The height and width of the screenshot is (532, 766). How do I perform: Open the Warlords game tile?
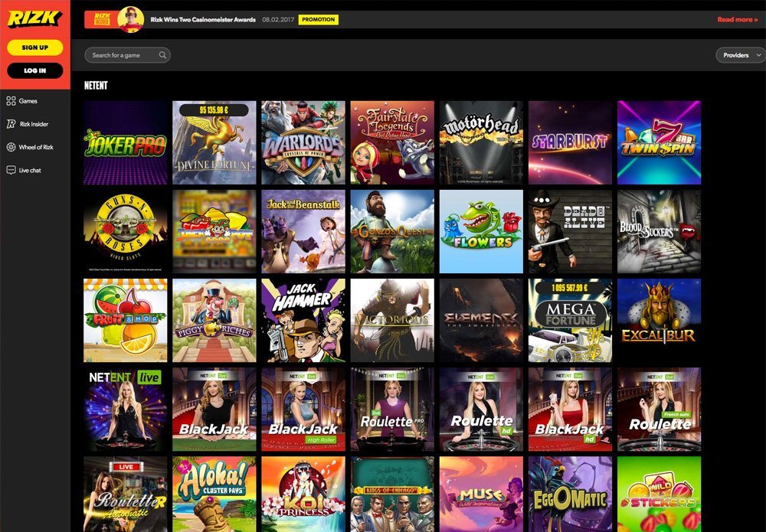pyautogui.click(x=303, y=142)
